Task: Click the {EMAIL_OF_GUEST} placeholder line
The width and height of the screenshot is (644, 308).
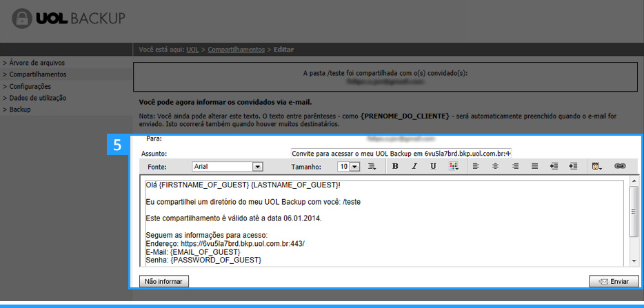Action: (193, 251)
